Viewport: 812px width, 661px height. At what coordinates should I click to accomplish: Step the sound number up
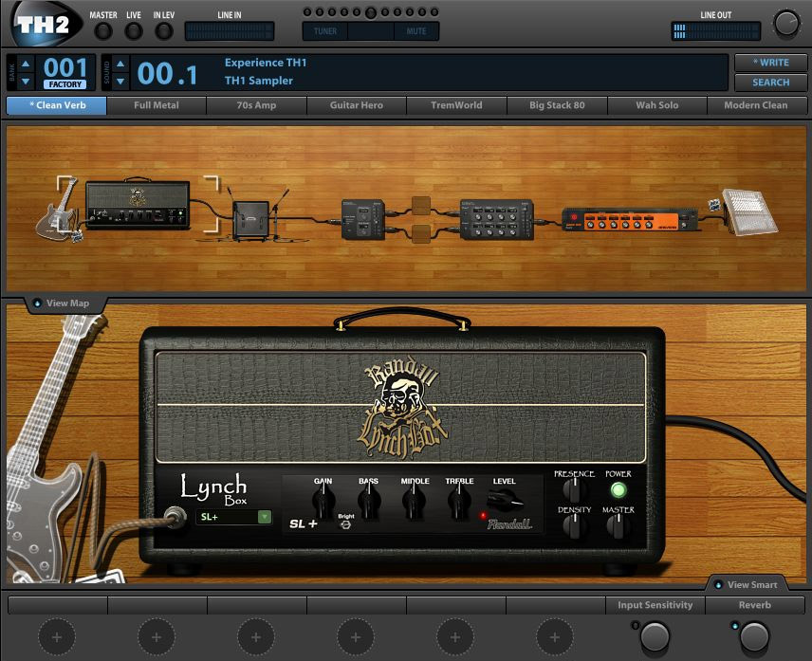120,64
